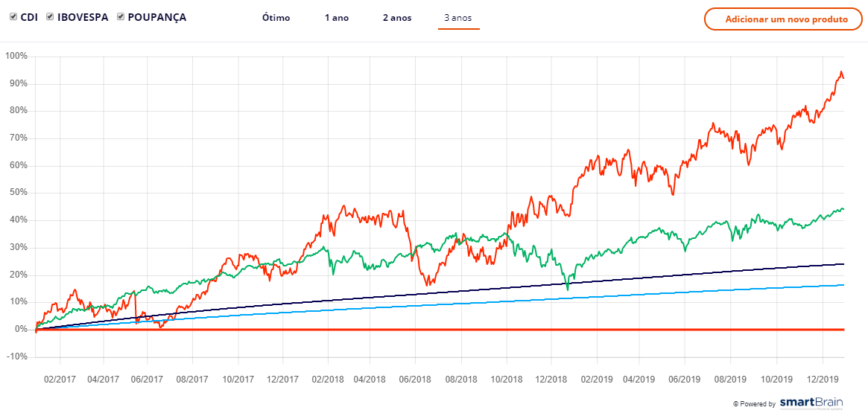
Task: Uncheck the IBOVESPA series checkbox
Action: coord(50,17)
